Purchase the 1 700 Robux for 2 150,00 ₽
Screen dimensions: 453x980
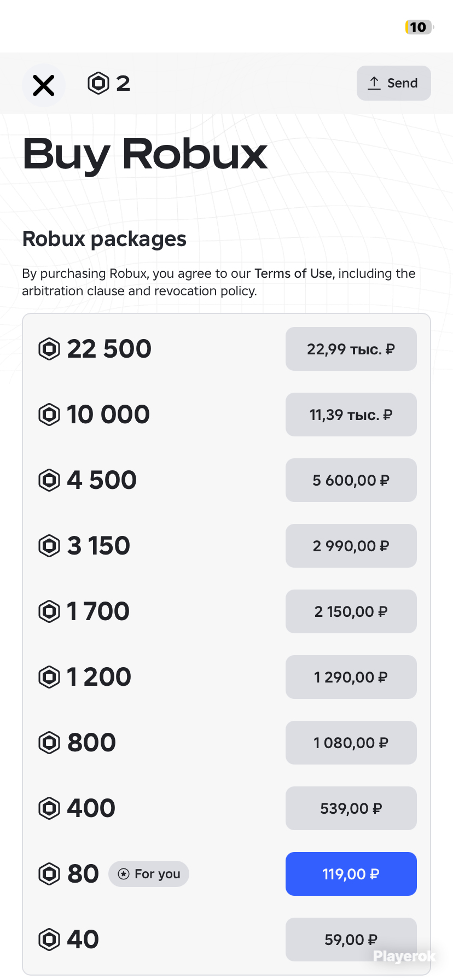click(351, 611)
